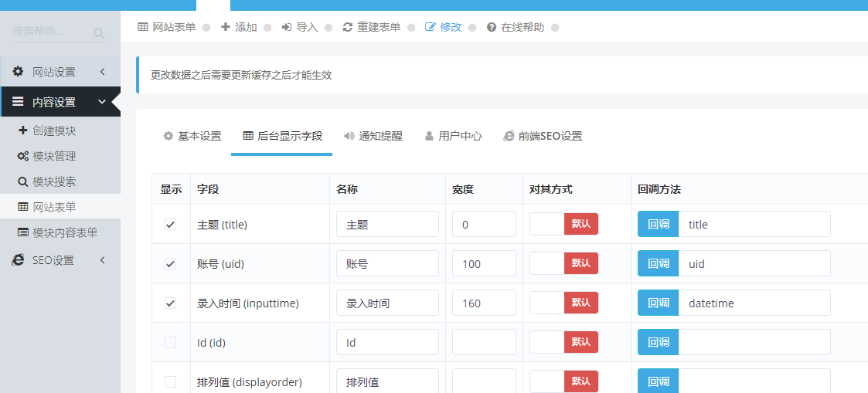The image size is (868, 393).
Task: Click the edit pencil icon next to 修改
Action: point(430,27)
